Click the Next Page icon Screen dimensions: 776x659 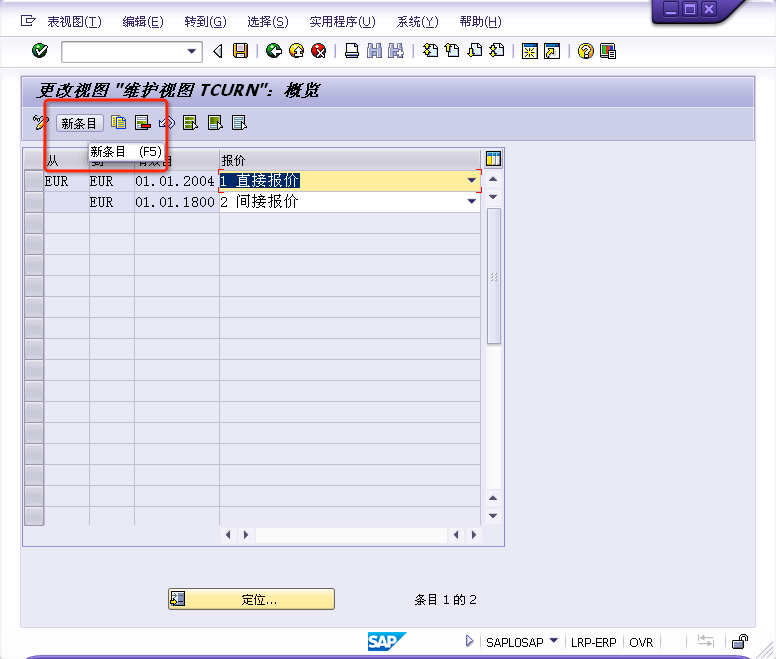[x=475, y=51]
